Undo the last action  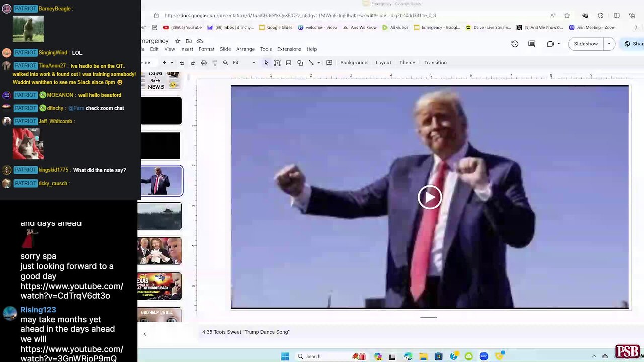[x=182, y=63]
